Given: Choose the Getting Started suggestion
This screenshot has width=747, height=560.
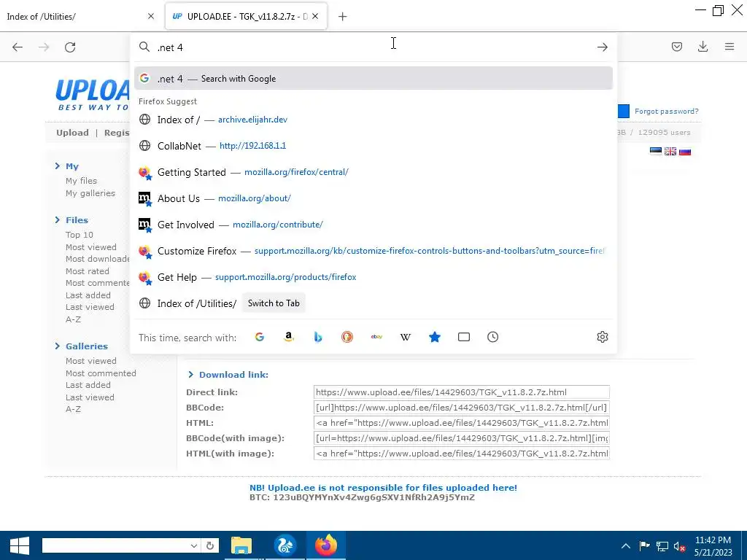Looking at the screenshot, I should click(x=373, y=172).
